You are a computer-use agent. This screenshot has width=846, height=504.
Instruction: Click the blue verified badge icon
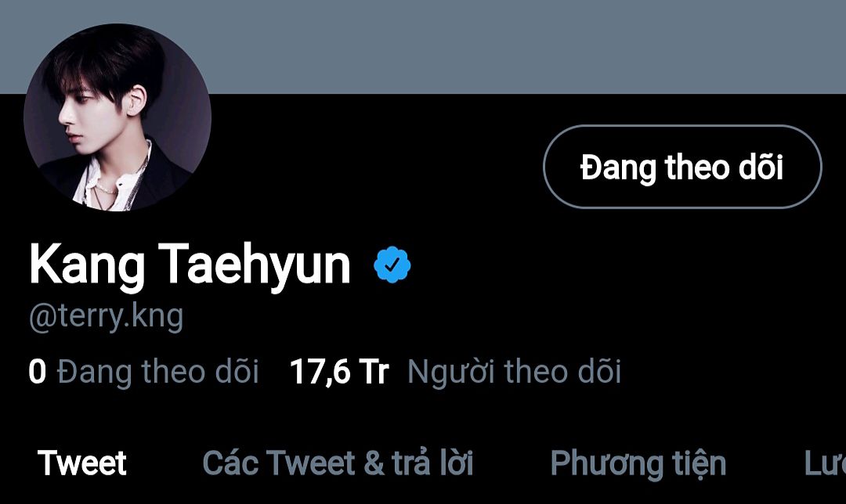point(392,264)
